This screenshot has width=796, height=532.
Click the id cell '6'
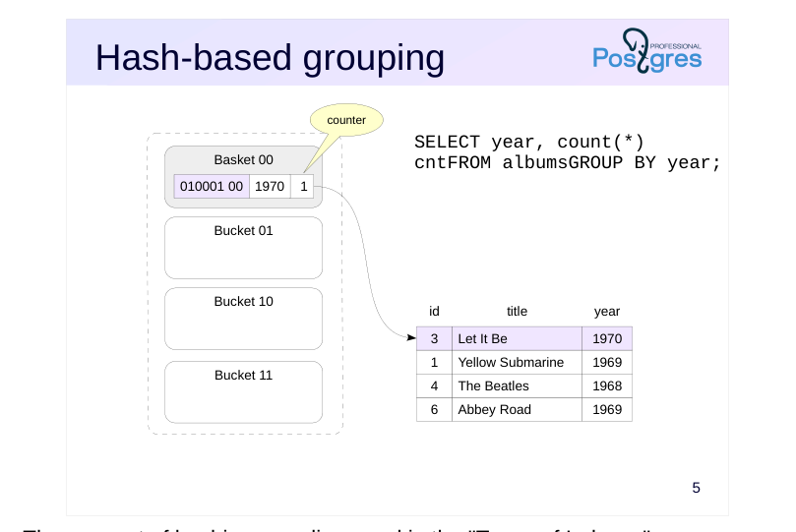434,409
